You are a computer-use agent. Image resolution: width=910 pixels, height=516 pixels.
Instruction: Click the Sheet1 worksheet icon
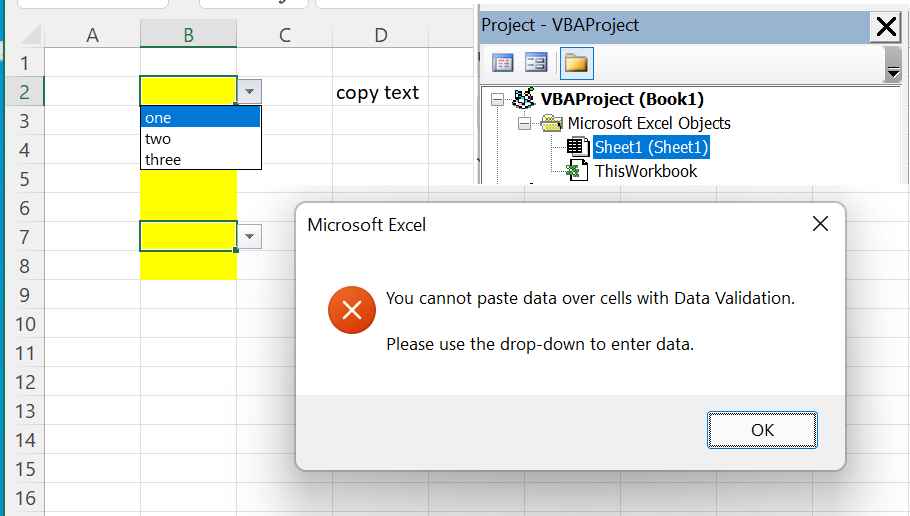pyautogui.click(x=577, y=147)
